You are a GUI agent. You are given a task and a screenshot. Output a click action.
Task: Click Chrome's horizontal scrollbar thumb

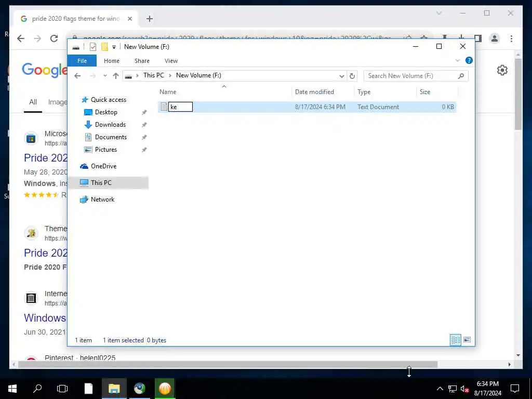pyautogui.click(x=228, y=364)
